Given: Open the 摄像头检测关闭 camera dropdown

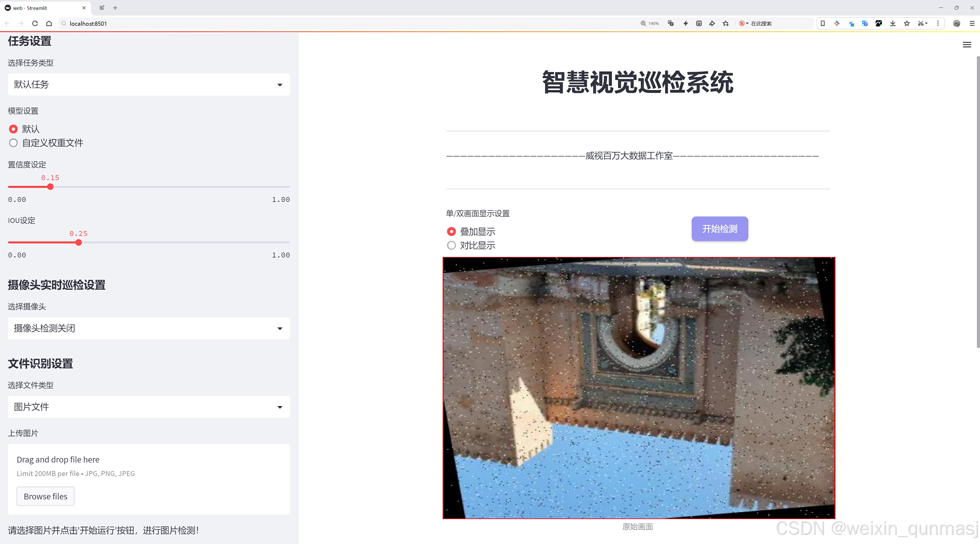Looking at the screenshot, I should 149,328.
